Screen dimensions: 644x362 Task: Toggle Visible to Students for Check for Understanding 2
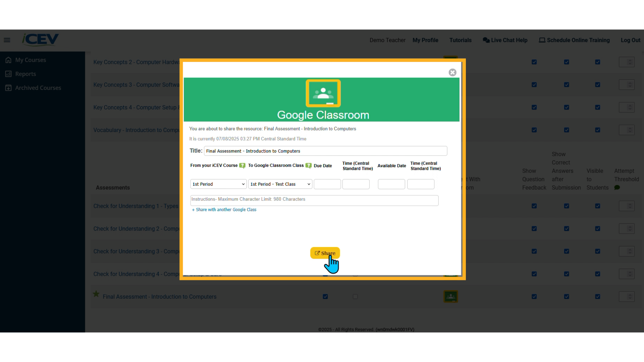(x=597, y=229)
